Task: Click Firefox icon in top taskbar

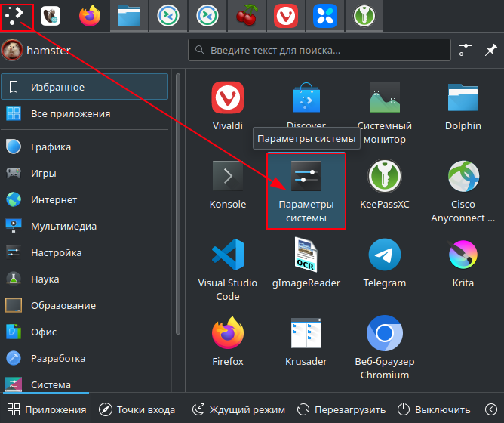Action: [x=91, y=15]
